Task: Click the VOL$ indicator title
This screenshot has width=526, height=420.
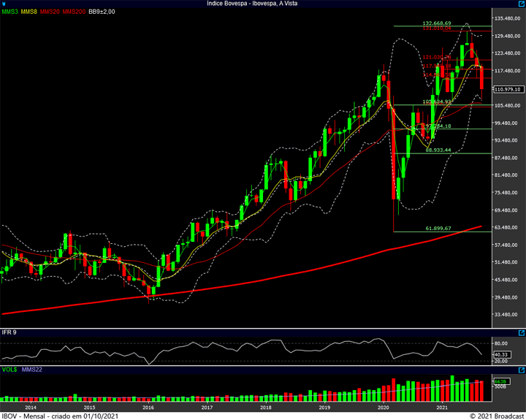Action: (9, 370)
